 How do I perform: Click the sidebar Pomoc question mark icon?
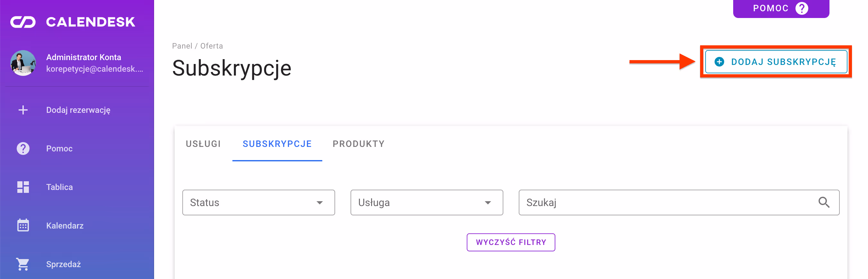point(23,148)
